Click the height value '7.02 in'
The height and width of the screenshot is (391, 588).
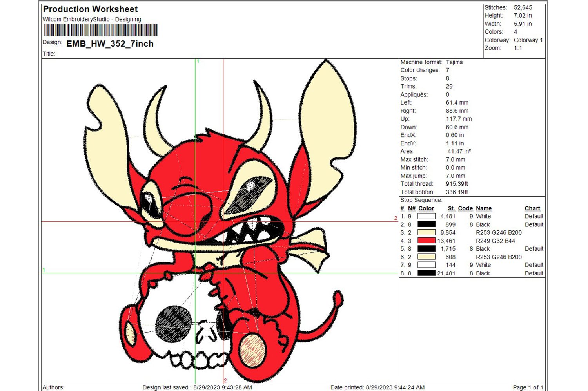click(x=523, y=16)
